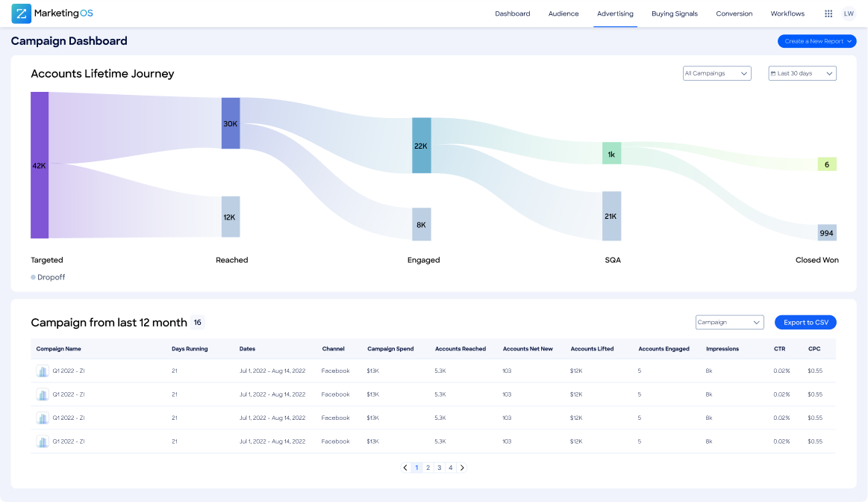Click the 22K Engaged node in chart

click(x=422, y=146)
